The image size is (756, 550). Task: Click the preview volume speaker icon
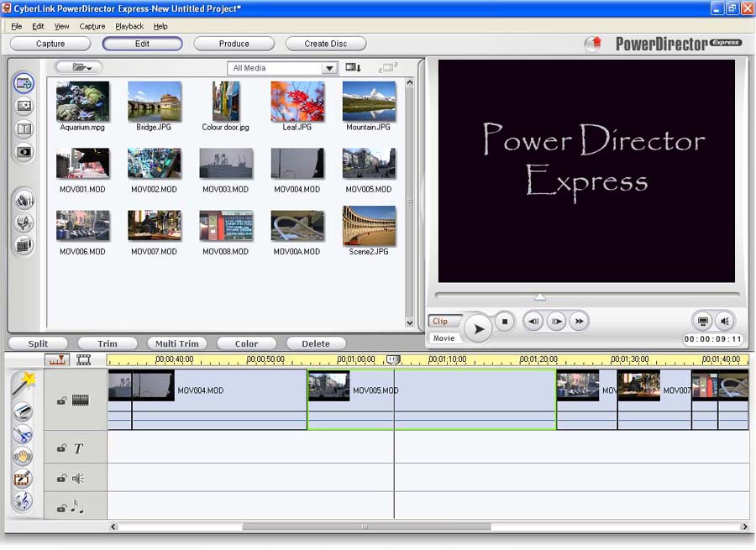pos(724,321)
